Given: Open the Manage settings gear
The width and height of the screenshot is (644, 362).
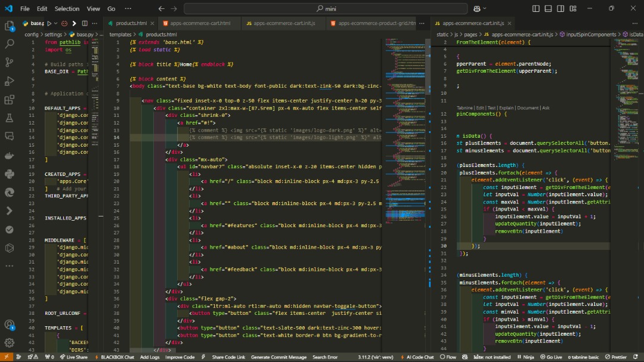Looking at the screenshot, I should click(9, 343).
